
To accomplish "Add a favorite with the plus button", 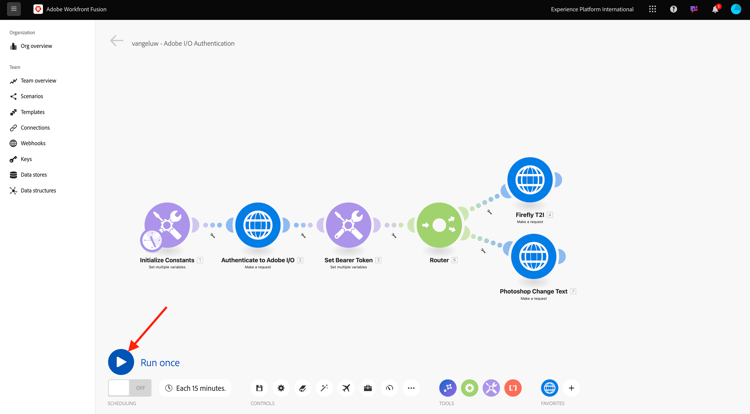I will (x=571, y=388).
